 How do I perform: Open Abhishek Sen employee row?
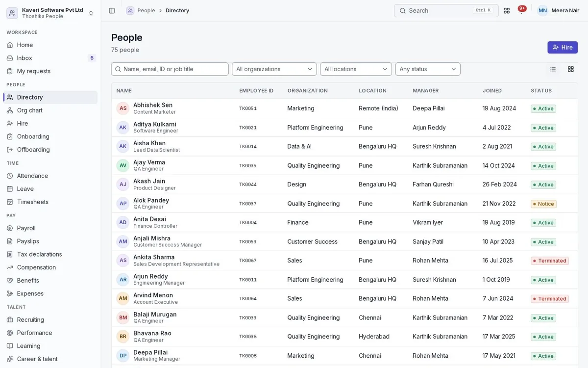coord(344,108)
